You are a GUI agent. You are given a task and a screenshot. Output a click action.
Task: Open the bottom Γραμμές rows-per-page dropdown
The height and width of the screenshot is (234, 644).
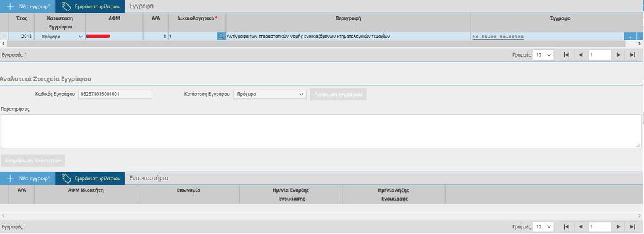coord(543,226)
